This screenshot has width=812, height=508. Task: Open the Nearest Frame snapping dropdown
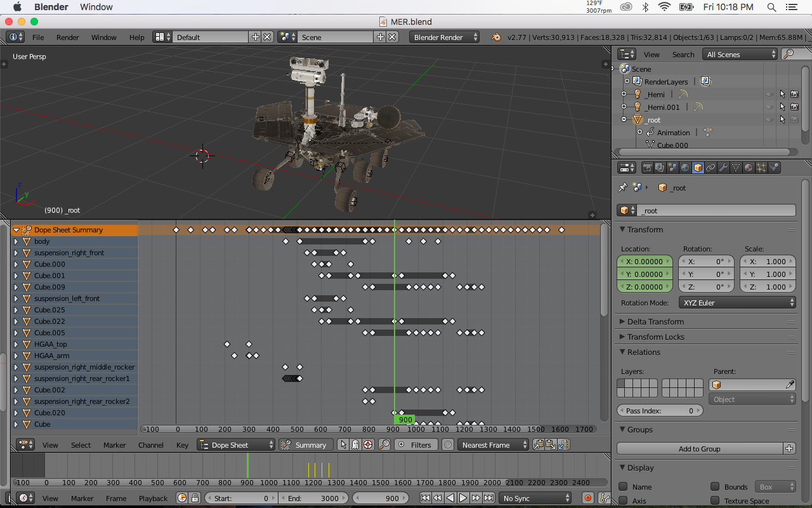tap(493, 445)
